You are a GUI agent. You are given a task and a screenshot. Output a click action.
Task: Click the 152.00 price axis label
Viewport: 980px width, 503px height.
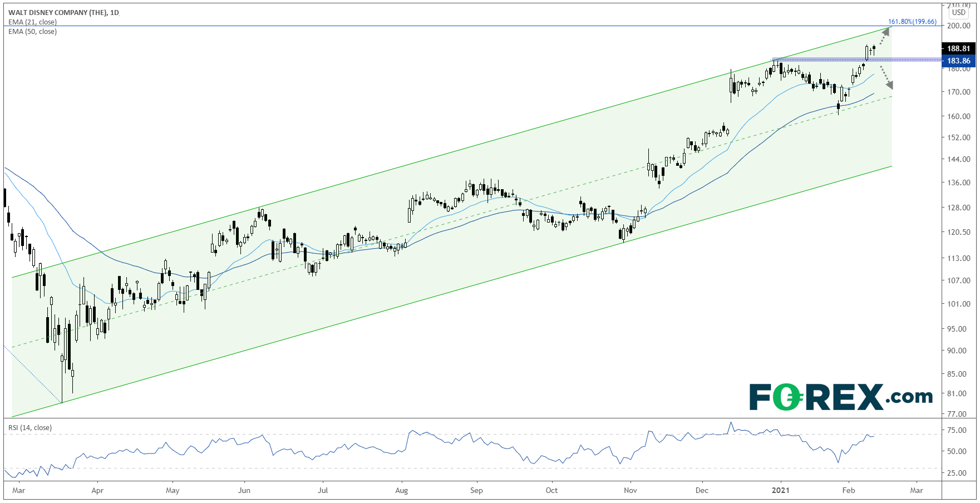[x=959, y=137]
